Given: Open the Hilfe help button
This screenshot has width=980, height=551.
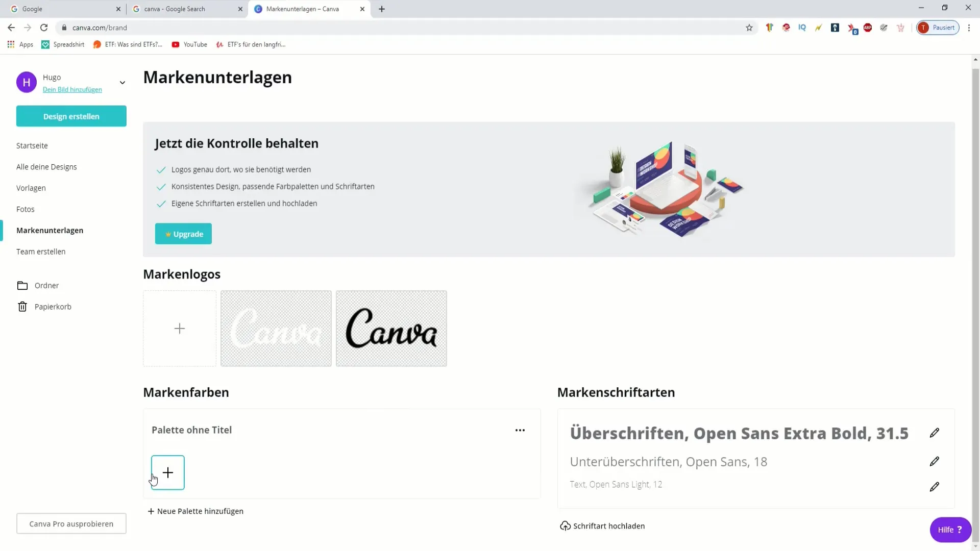Looking at the screenshot, I should click(x=950, y=530).
